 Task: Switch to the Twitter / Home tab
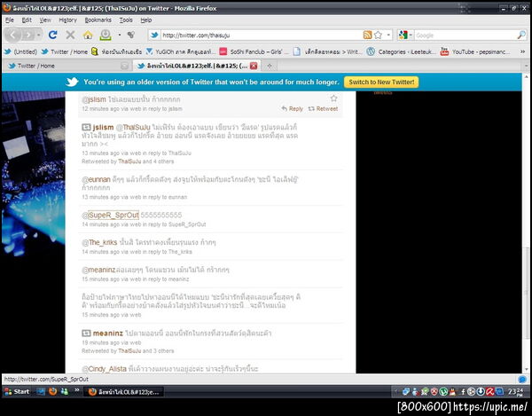click(x=68, y=66)
